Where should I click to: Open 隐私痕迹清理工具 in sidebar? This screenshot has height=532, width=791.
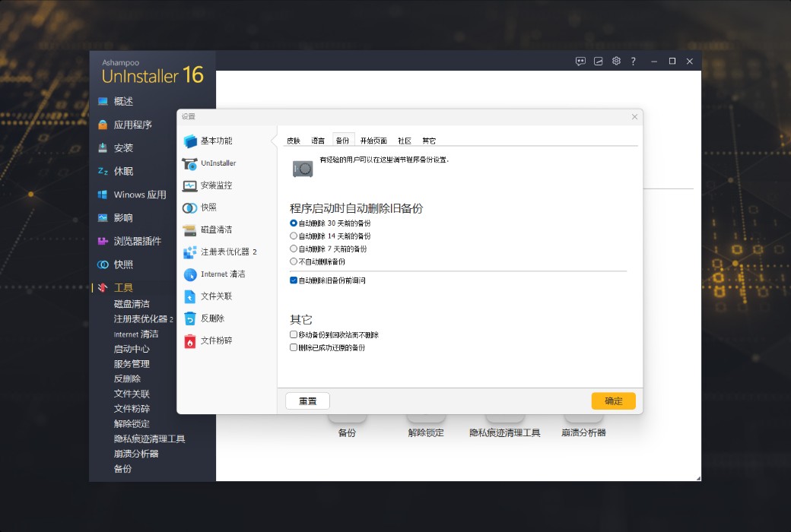(x=149, y=439)
